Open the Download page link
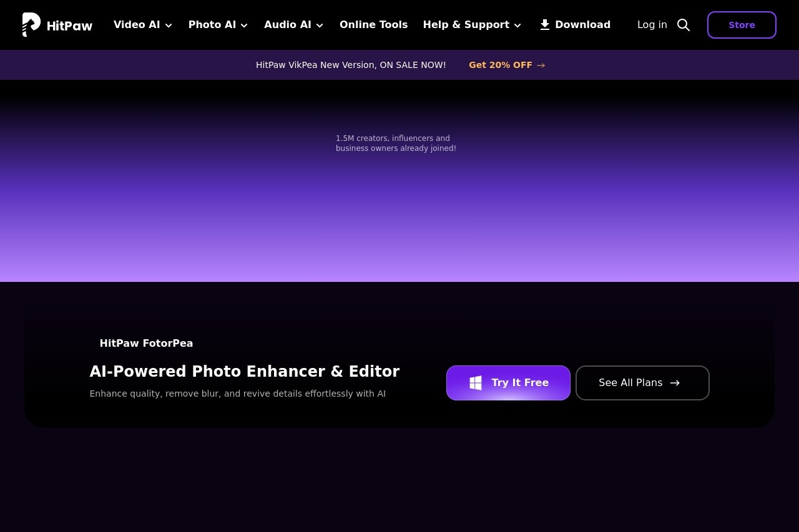 point(575,25)
